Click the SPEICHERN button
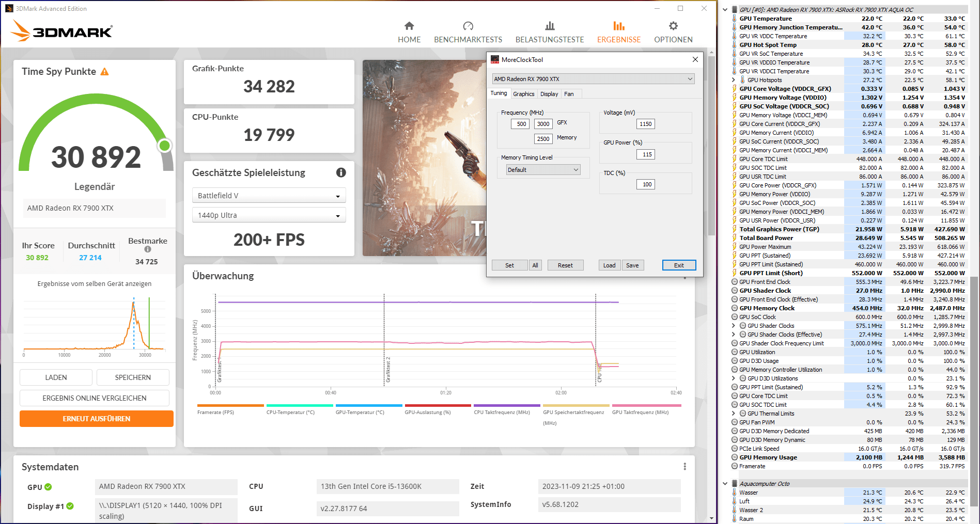 (133, 377)
